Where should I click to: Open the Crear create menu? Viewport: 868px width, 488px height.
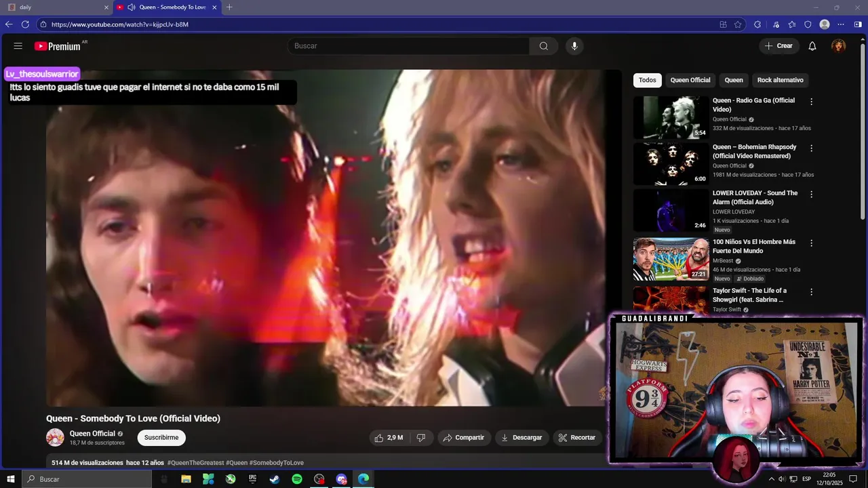pos(778,46)
